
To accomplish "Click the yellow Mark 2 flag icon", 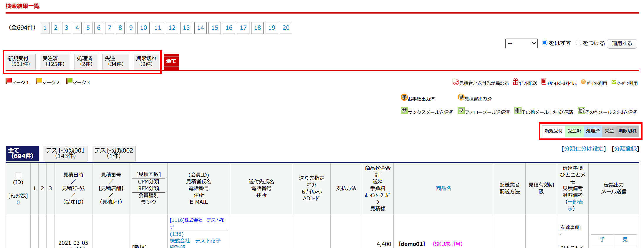I will pyautogui.click(x=39, y=81).
